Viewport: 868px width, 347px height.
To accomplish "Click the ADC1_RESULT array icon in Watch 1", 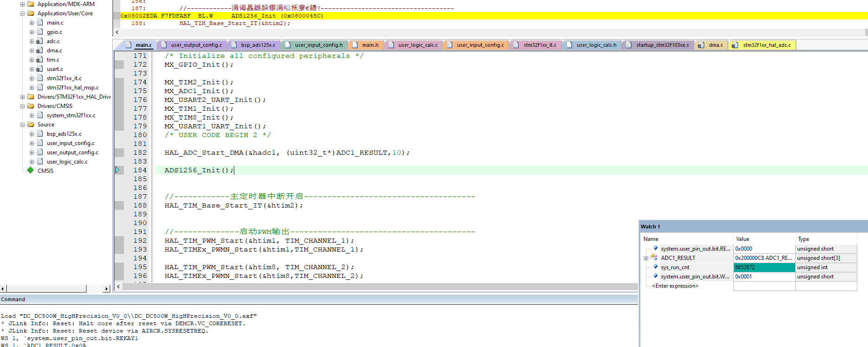I will click(654, 258).
